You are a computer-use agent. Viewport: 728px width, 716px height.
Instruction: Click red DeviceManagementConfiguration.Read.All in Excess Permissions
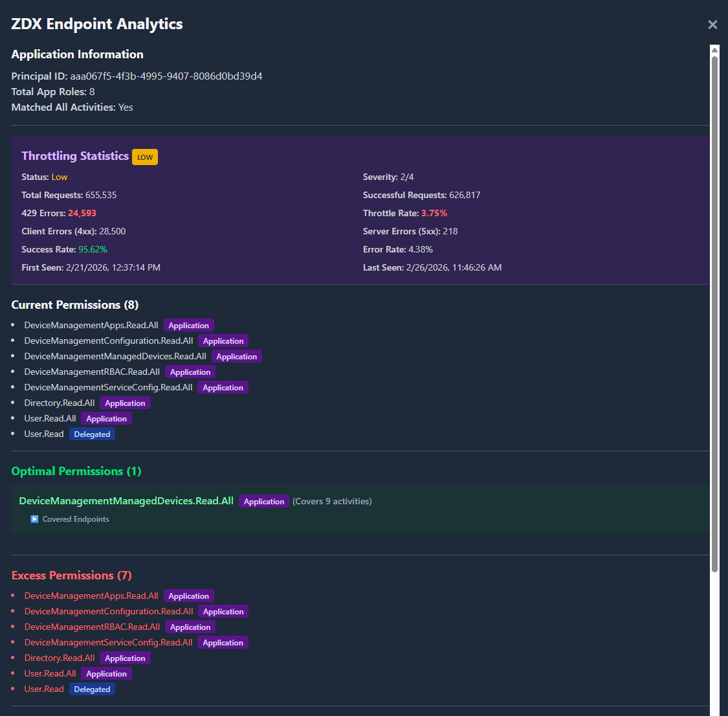point(109,611)
